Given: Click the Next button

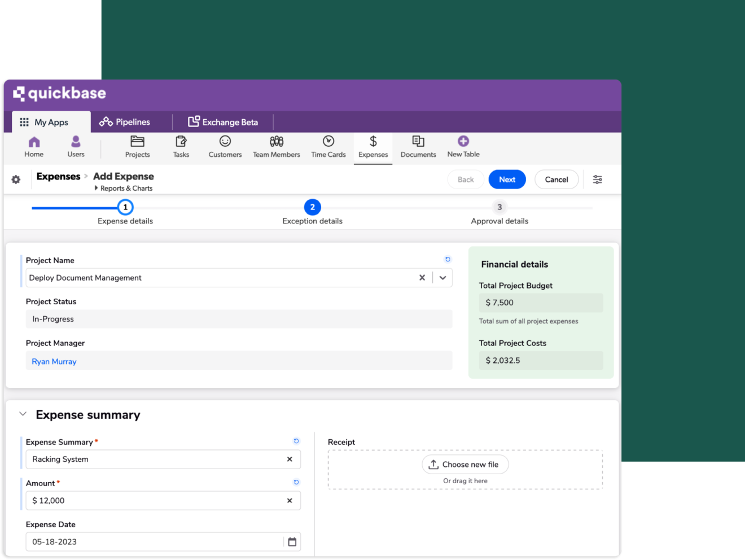Looking at the screenshot, I should tap(506, 179).
